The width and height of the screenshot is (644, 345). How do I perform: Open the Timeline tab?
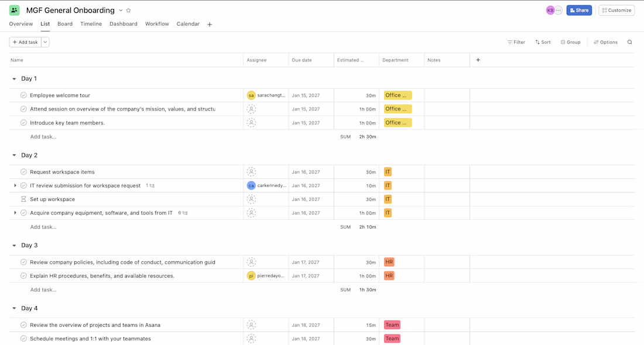point(91,24)
